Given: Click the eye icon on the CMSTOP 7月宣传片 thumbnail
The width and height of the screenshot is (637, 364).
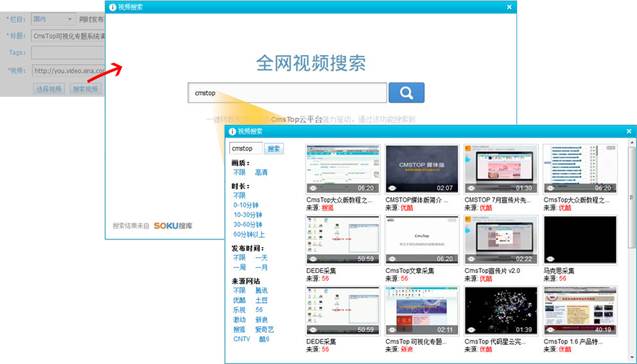Looking at the screenshot, I should pyautogui.click(x=471, y=188).
